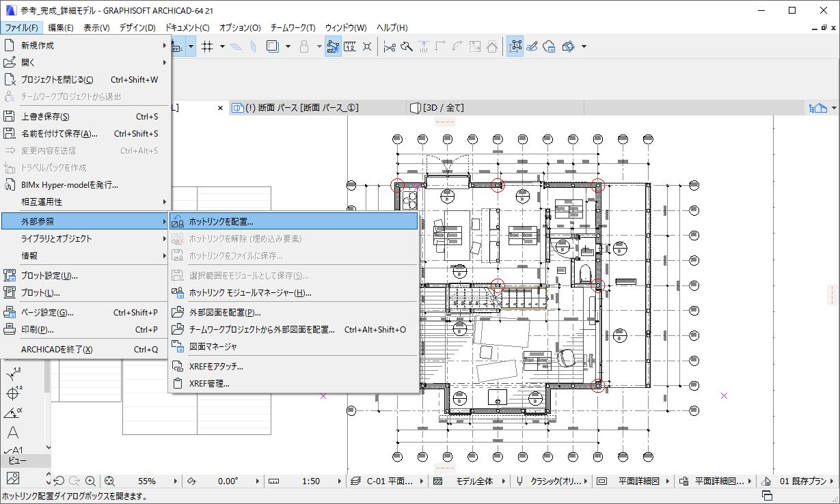Viewport: 840px width, 504px height.
Task: Expand the tab overview dropdown arrow
Action: click(833, 108)
